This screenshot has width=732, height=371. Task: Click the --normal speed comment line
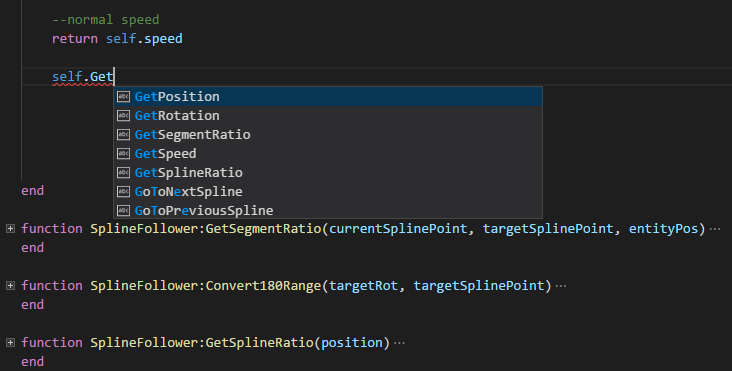click(x=106, y=20)
